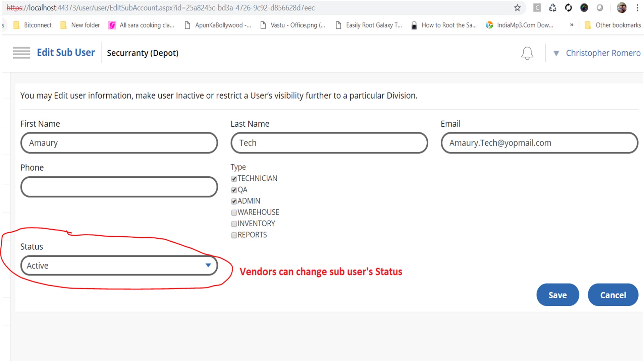Bookmark page with star icon

pyautogui.click(x=517, y=8)
